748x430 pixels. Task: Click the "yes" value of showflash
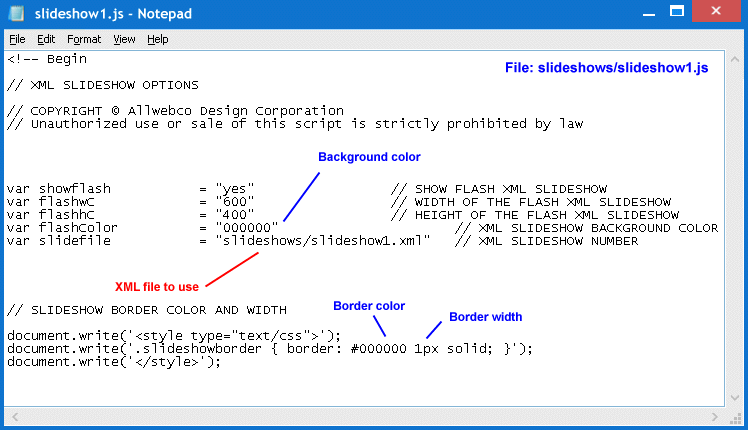(x=235, y=189)
